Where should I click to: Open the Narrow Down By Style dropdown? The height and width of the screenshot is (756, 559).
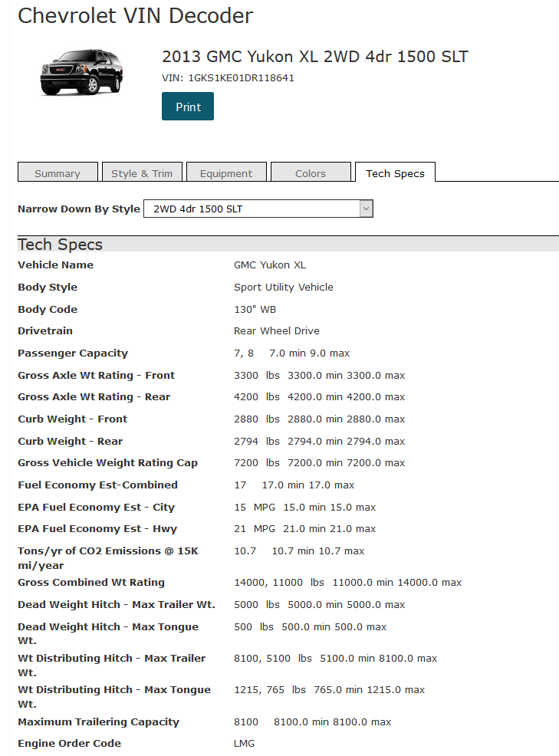click(258, 209)
